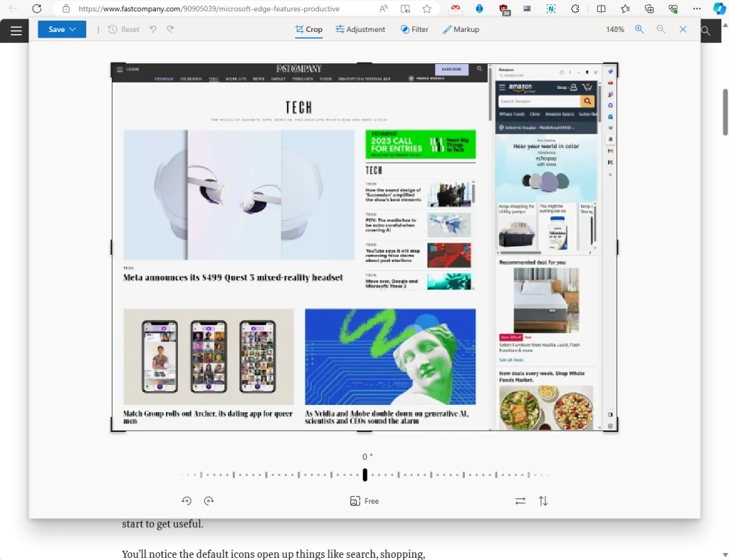Rotate image clockwise

(209, 500)
